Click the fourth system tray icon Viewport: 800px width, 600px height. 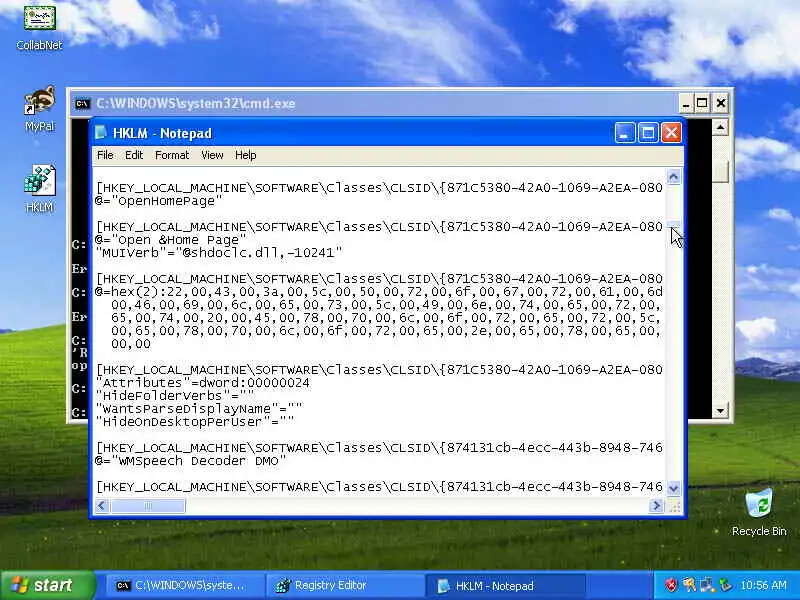point(725,585)
